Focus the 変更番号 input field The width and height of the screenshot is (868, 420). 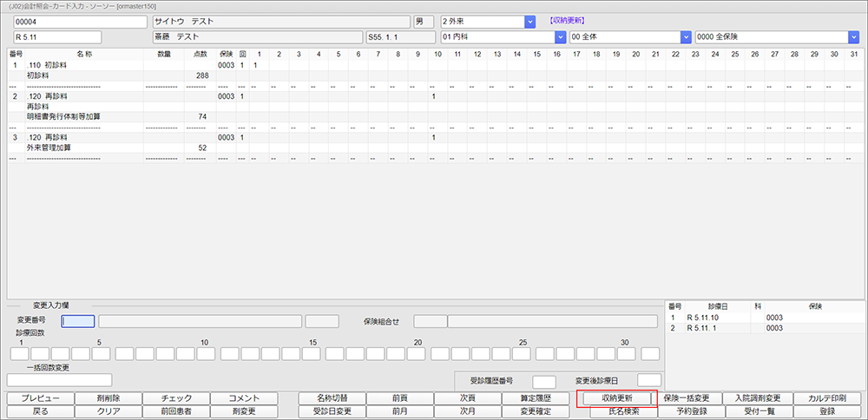point(78,321)
